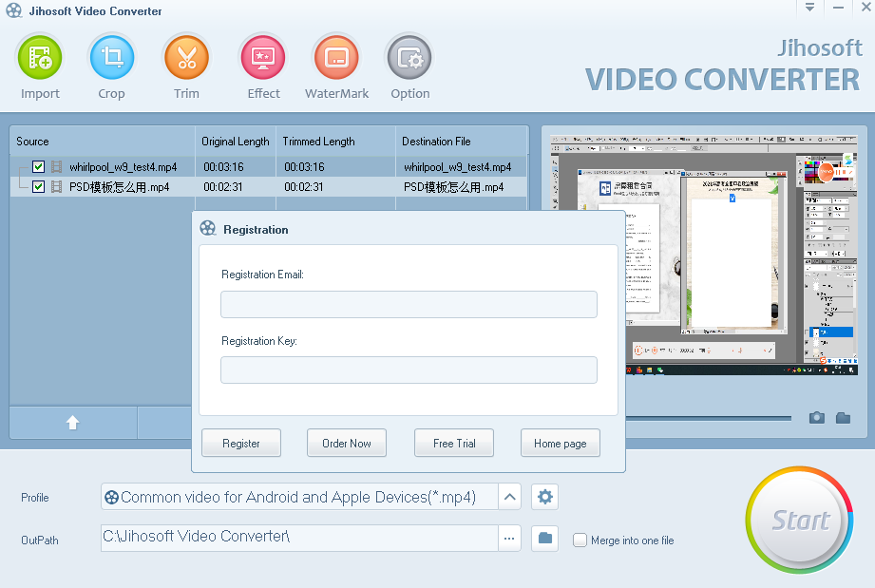Click the Original Length column header
This screenshot has width=875, height=588.
[x=235, y=142]
